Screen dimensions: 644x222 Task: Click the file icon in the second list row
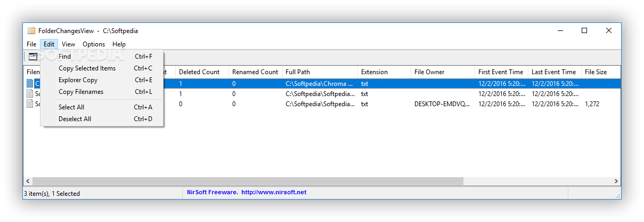point(30,94)
